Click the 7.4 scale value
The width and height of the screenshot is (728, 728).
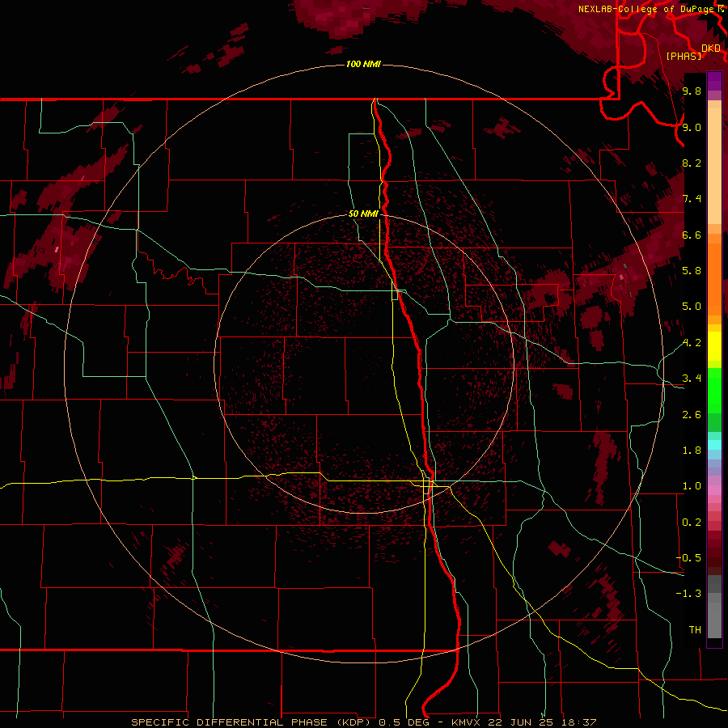692,199
